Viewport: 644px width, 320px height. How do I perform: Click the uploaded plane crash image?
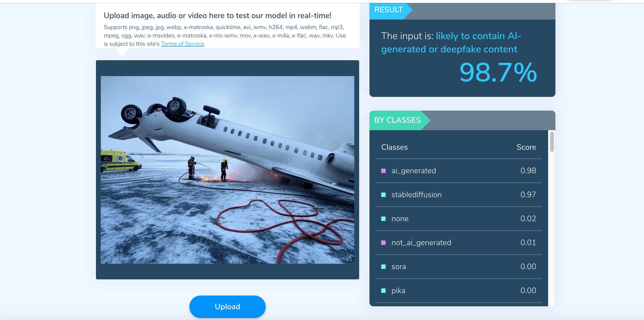click(227, 170)
